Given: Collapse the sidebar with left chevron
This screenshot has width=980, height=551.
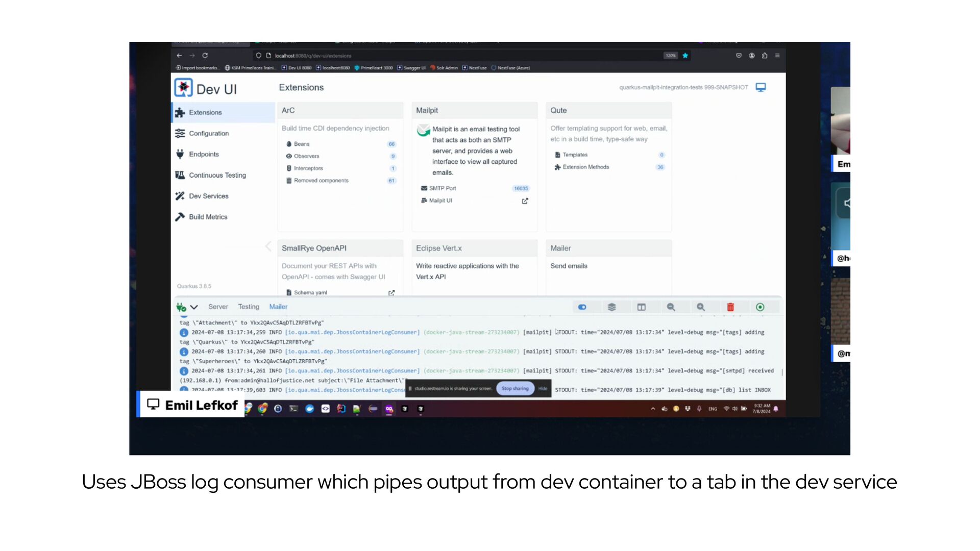Looking at the screenshot, I should 268,246.
